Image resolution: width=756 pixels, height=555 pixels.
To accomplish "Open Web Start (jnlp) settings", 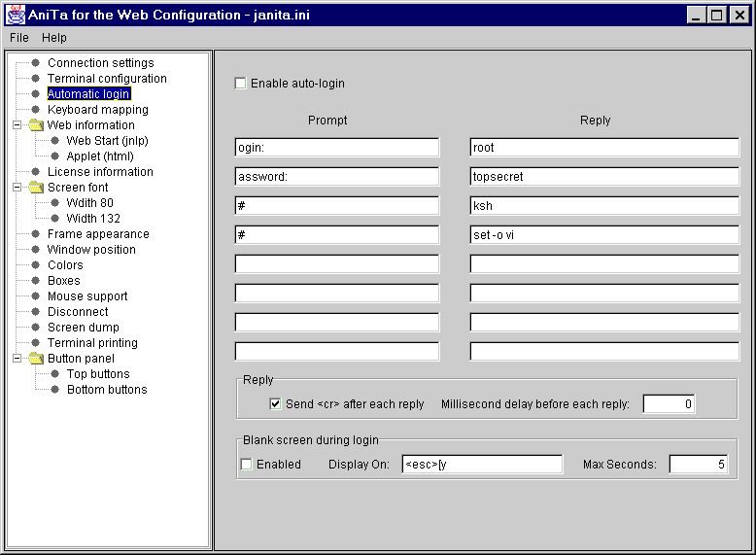I will click(x=107, y=141).
